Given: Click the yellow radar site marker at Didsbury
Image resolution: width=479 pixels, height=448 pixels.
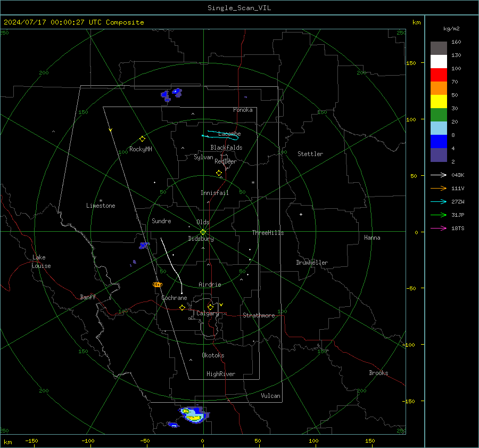Looking at the screenshot, I should 203,232.
